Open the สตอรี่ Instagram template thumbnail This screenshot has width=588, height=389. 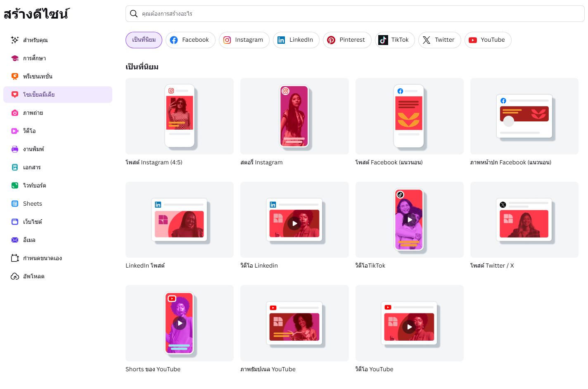point(294,116)
